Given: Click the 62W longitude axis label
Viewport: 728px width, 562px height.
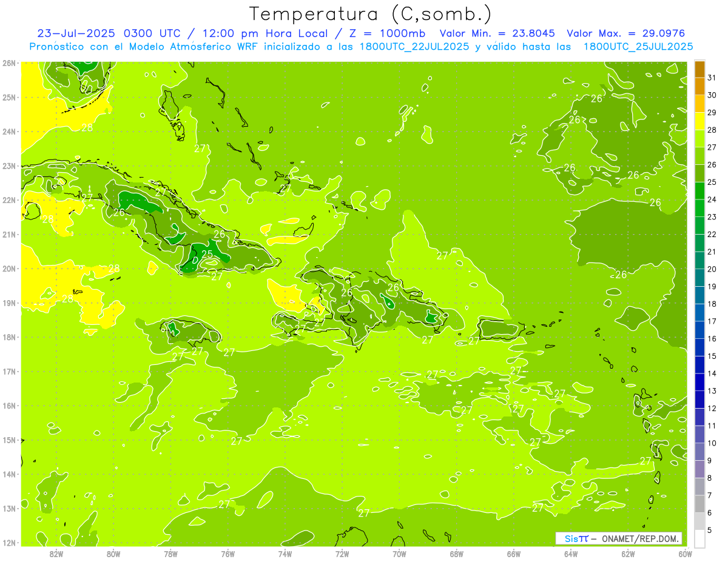Looking at the screenshot, I should tap(628, 553).
